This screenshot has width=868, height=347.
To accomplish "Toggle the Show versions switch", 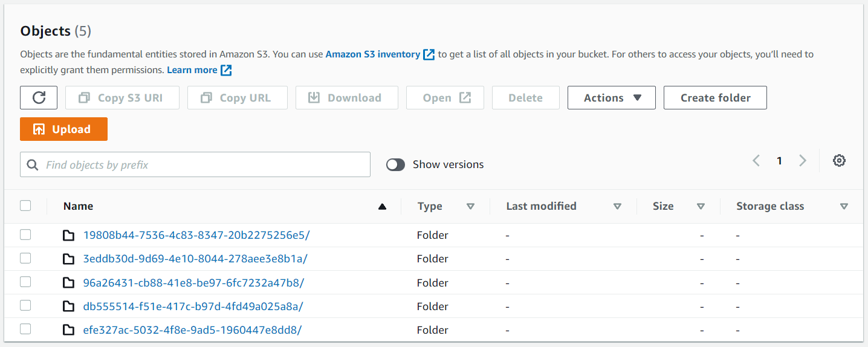I will click(x=396, y=164).
